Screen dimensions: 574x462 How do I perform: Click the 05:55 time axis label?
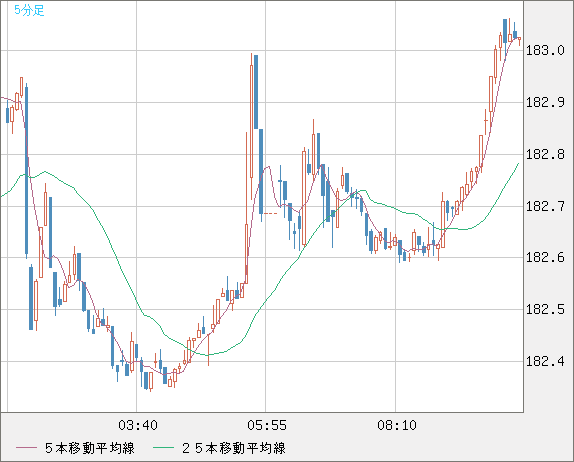pyautogui.click(x=267, y=425)
